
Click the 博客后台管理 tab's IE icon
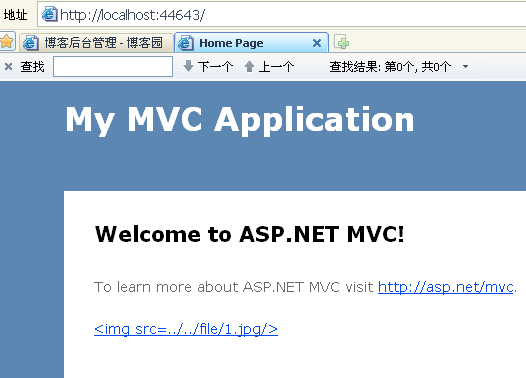(31, 43)
